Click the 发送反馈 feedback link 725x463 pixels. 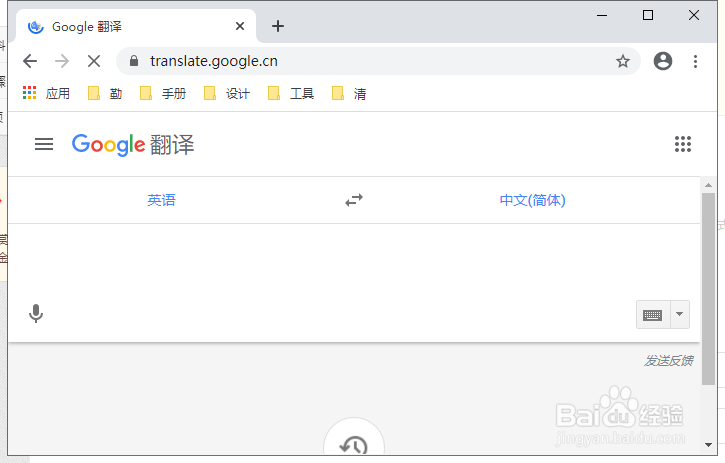[x=669, y=360]
